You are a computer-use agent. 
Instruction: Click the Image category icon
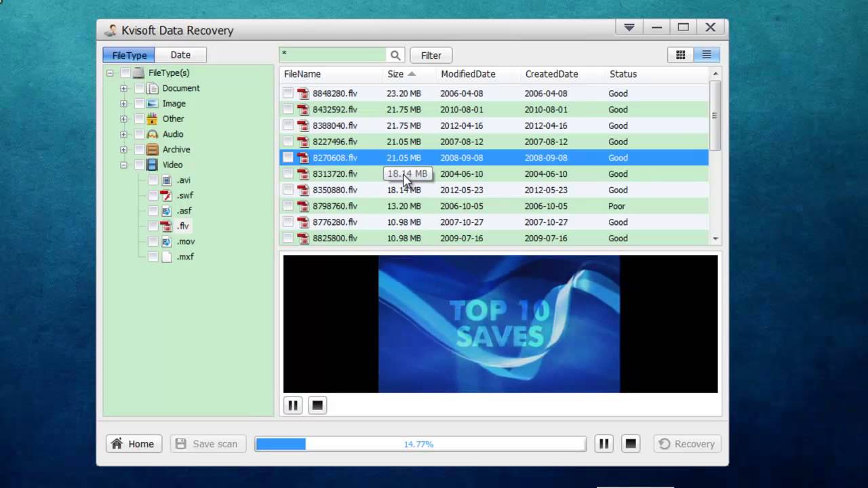[153, 104]
